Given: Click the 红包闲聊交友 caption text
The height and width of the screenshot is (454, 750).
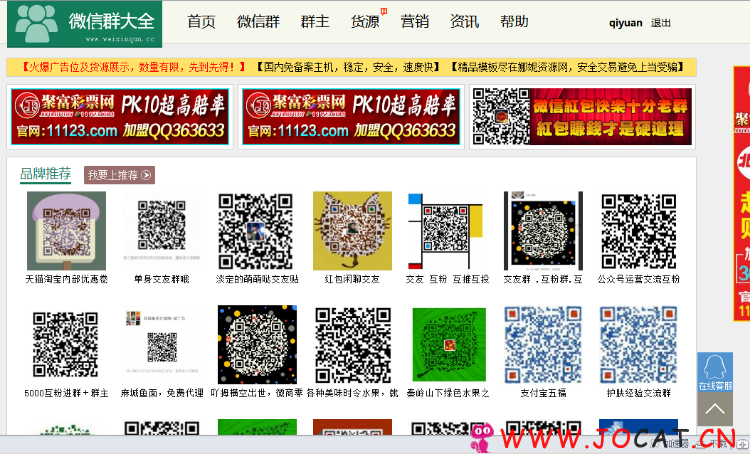Looking at the screenshot, I should (x=353, y=279).
